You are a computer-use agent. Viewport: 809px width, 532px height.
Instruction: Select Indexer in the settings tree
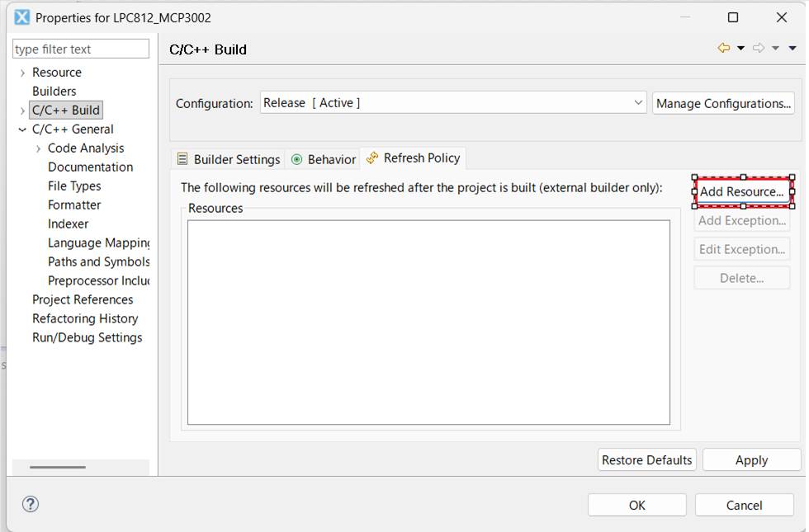point(68,224)
